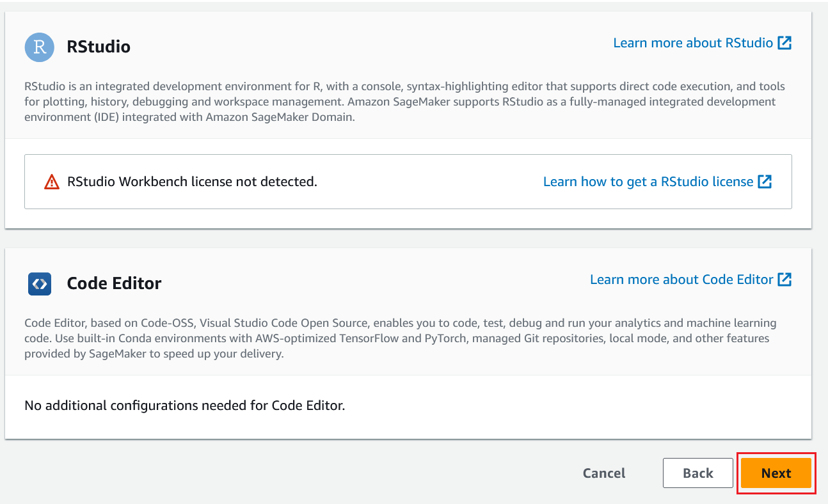
Task: Go to previous step with Back button
Action: click(697, 473)
